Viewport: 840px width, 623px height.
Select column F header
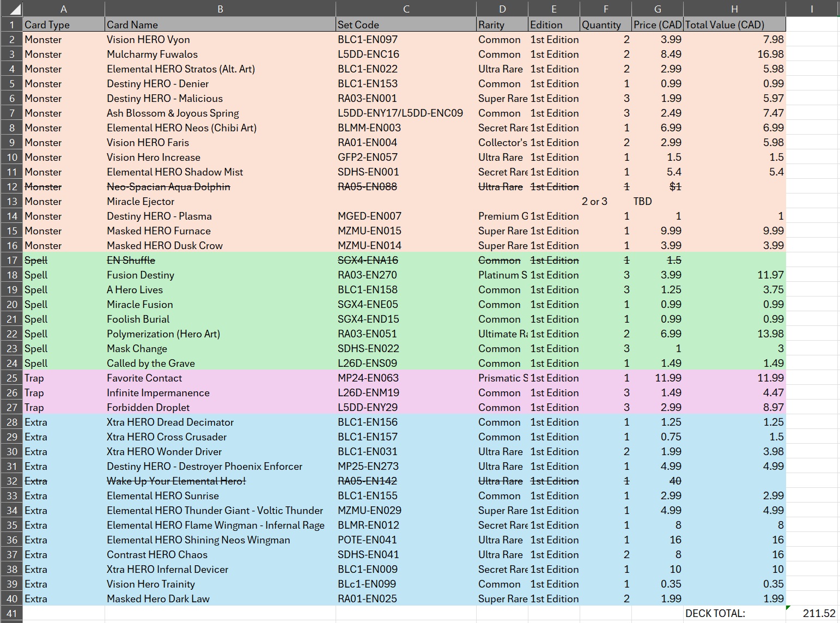(606, 9)
